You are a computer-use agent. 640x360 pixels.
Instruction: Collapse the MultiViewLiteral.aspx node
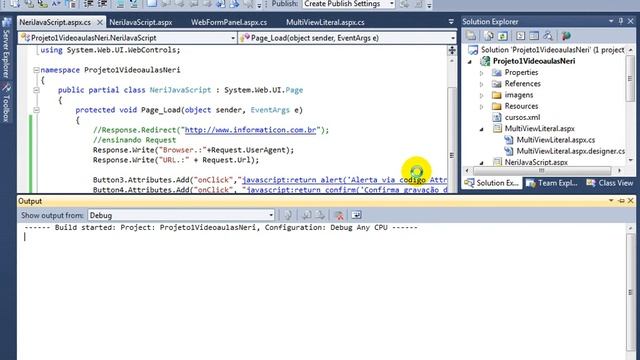(482, 129)
